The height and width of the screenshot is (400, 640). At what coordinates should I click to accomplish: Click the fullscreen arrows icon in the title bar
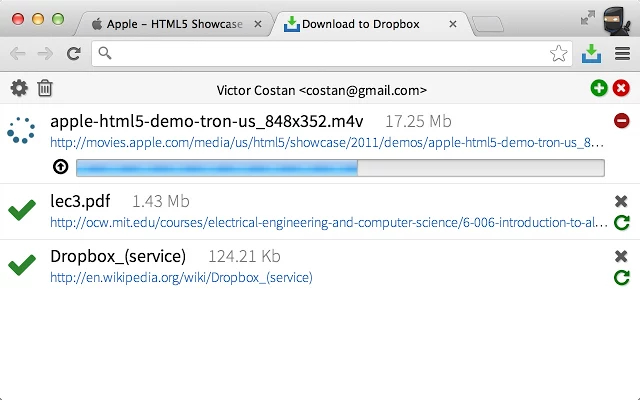[588, 18]
